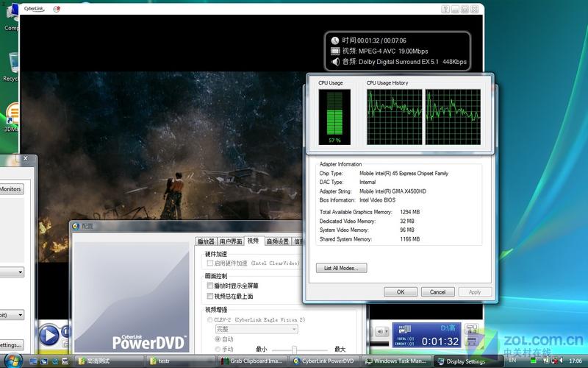Open the Computer desktop icon
Screen dimensions: 588x368
coord(11,17)
